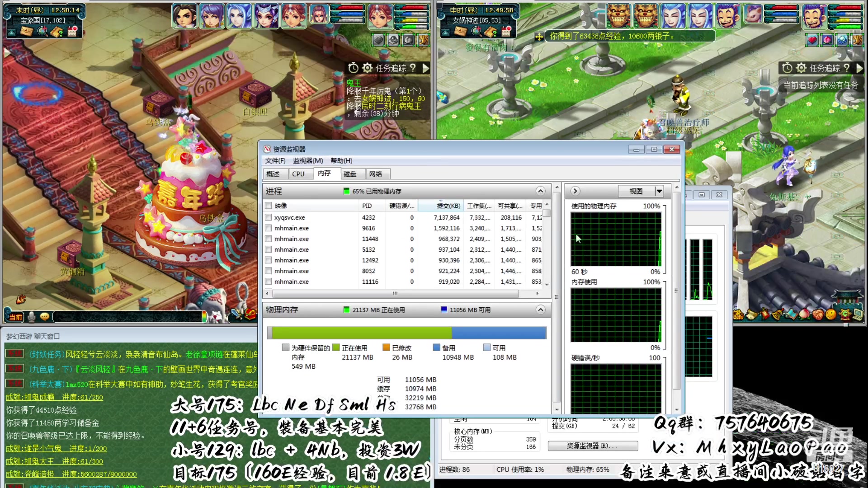Check the xyqsvc.exe process checkbox
The height and width of the screenshot is (488, 868).
point(269,217)
